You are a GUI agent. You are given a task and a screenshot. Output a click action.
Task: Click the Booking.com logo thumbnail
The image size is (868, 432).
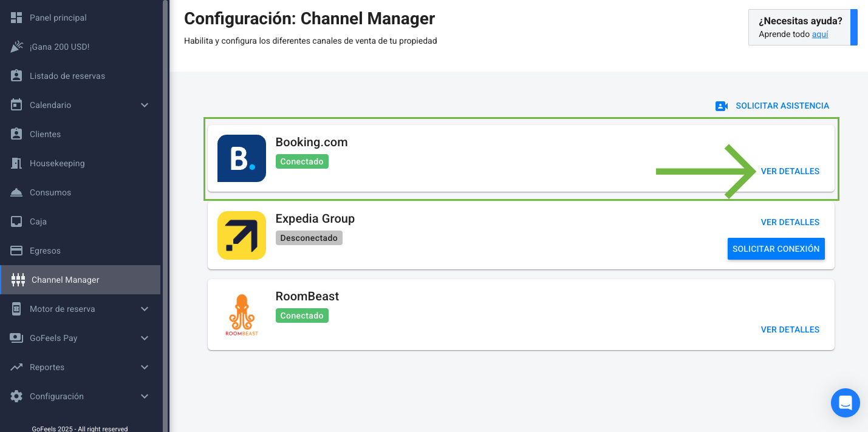tap(242, 158)
